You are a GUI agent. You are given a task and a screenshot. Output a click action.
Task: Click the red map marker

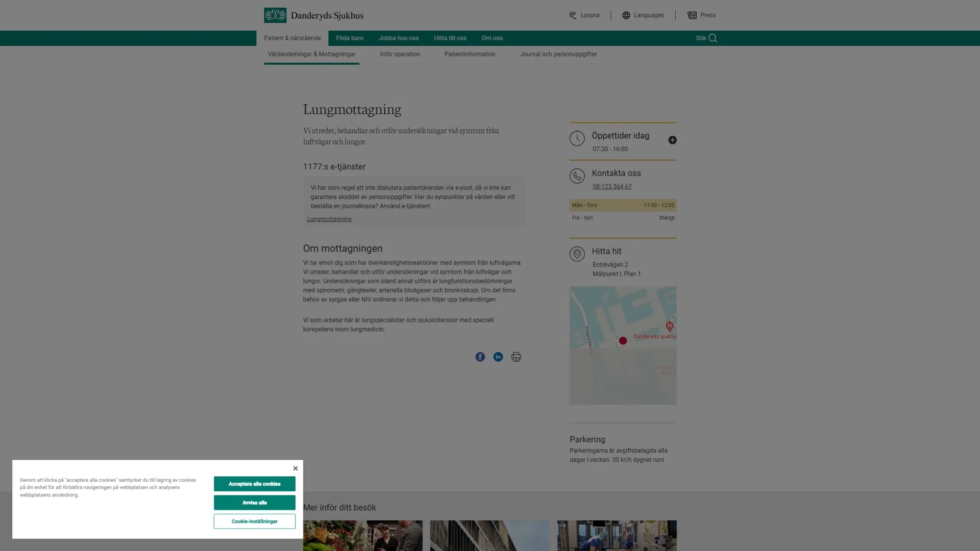click(623, 341)
